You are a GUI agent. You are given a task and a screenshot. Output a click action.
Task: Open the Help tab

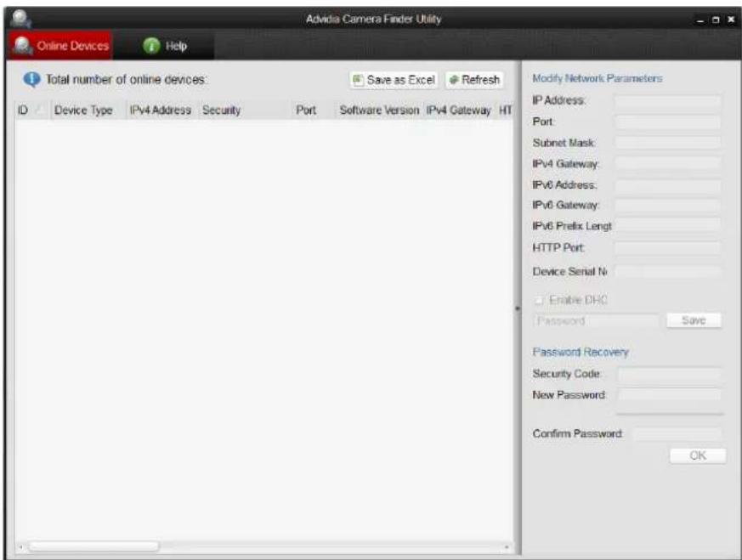[x=164, y=46]
